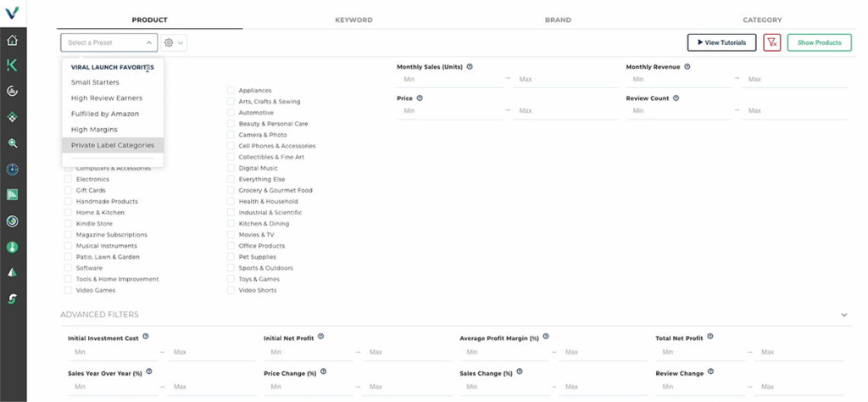This screenshot has height=402, width=868.
Task: Open the blue compass target icon in sidebar
Action: [12, 169]
